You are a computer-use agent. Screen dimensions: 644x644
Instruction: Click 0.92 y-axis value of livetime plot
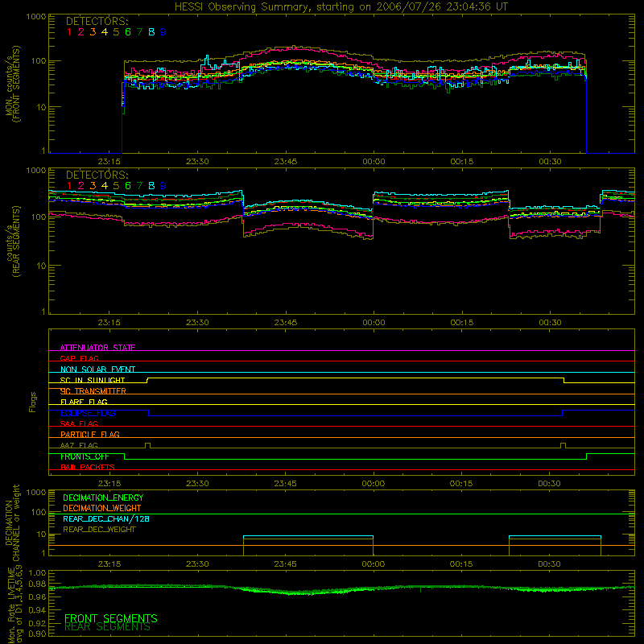[38, 623]
